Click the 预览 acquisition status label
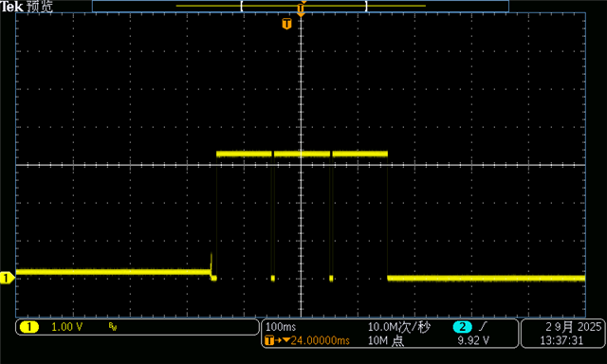This screenshot has width=607, height=364. point(40,7)
